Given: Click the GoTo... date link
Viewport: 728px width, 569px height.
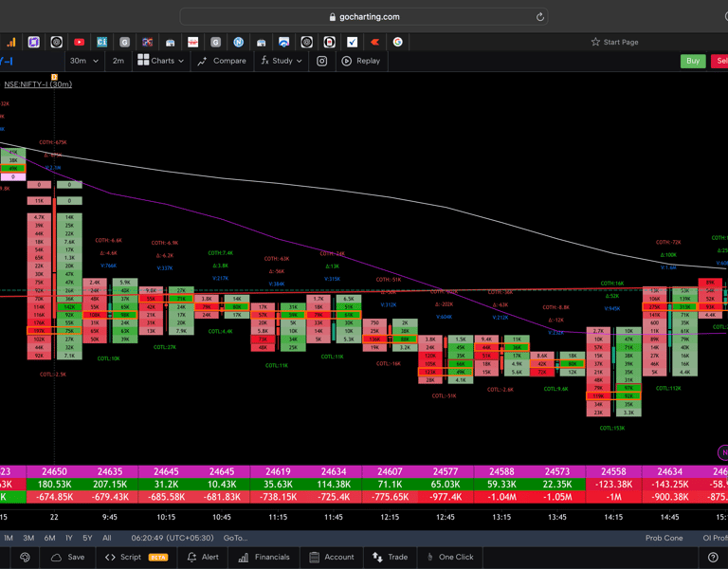Looking at the screenshot, I should click(x=235, y=538).
